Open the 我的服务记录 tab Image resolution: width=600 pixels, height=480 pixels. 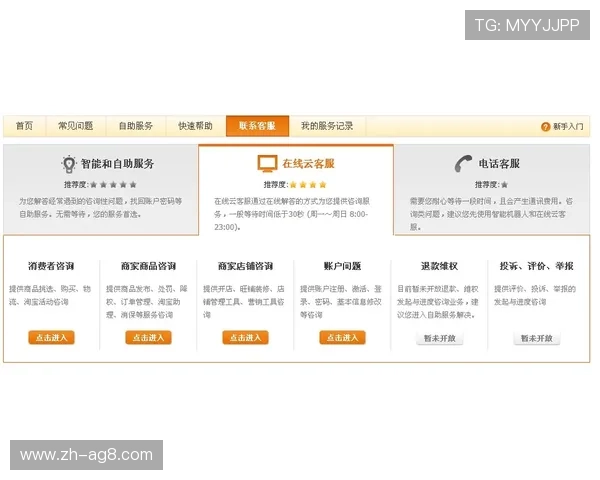click(327, 126)
